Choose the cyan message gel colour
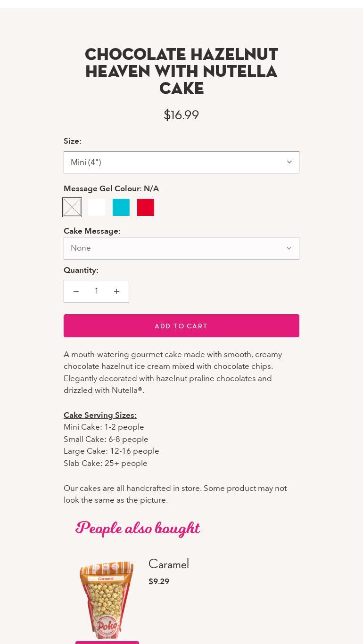 coord(121,207)
